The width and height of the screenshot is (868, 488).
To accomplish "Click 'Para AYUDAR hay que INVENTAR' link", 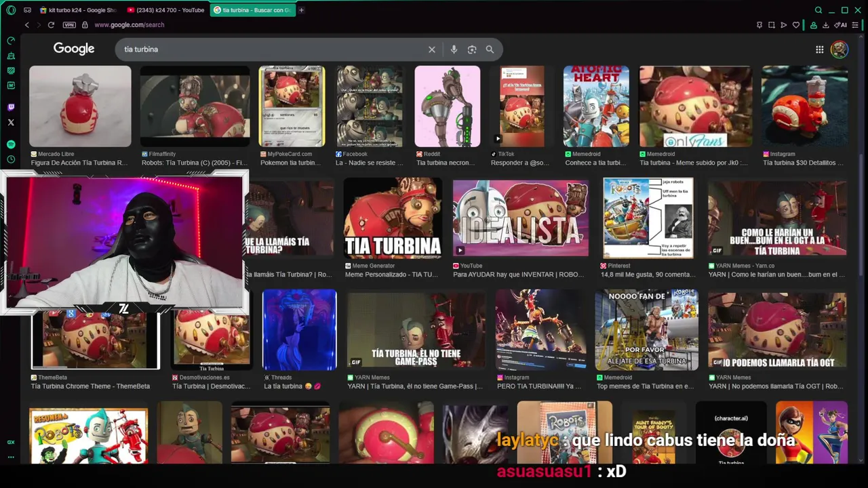I will pyautogui.click(x=521, y=274).
